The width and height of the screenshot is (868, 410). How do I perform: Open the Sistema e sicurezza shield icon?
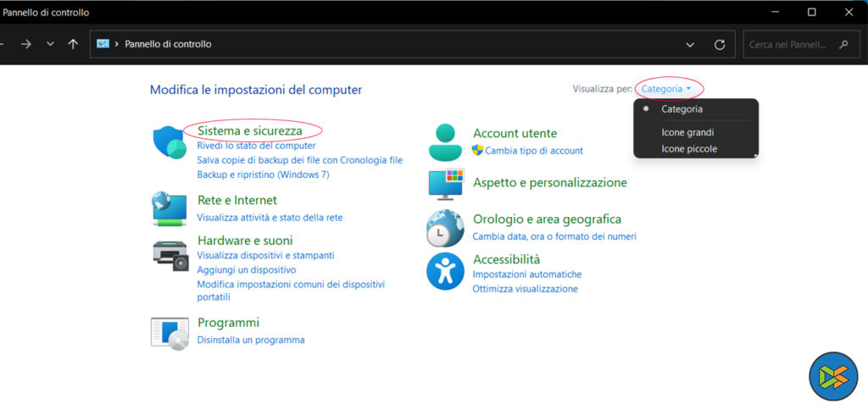coord(170,142)
